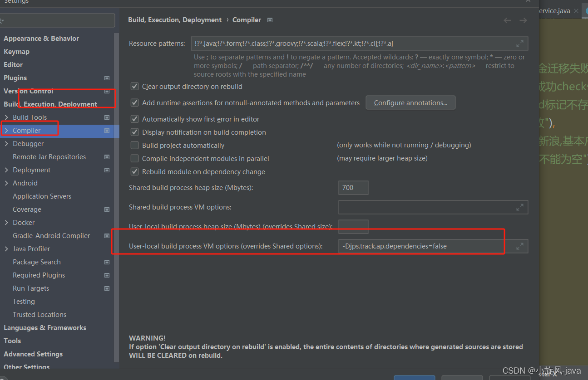Click Build, Execution, Deployment breadcrumb
This screenshot has width=588, height=380.
[175, 20]
